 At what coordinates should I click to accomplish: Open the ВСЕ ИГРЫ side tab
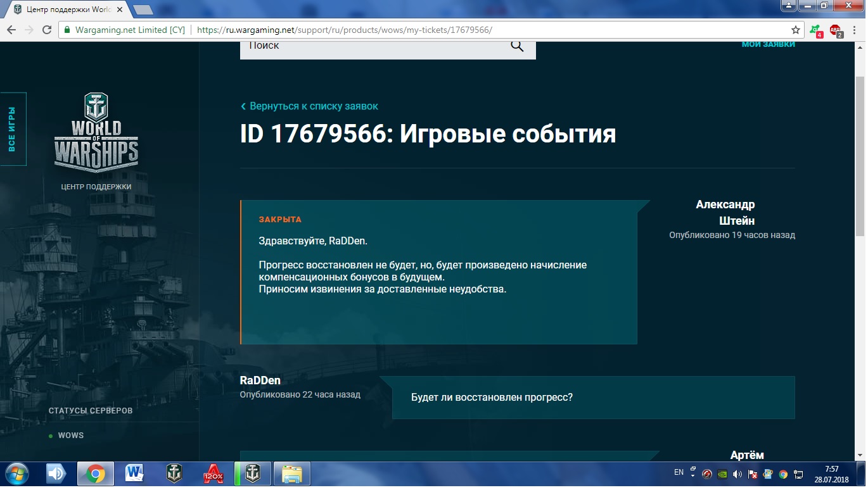(12, 129)
